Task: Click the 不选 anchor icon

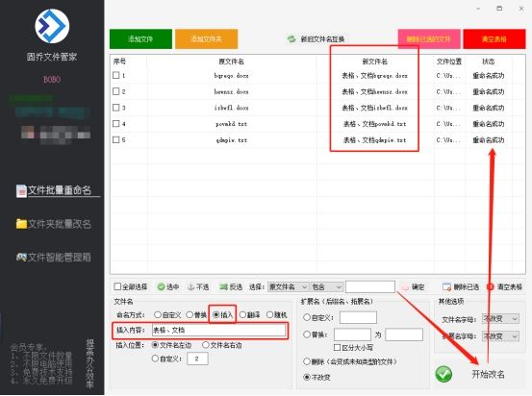Action: 191,286
